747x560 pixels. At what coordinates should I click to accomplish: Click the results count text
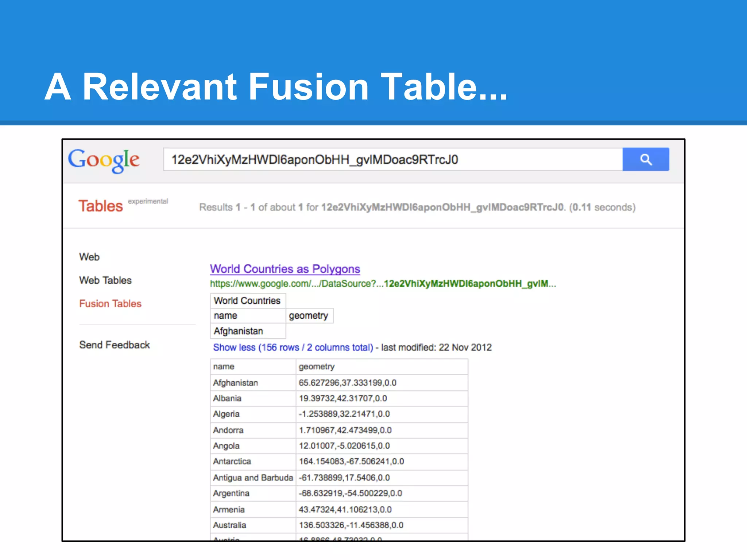coord(417,207)
